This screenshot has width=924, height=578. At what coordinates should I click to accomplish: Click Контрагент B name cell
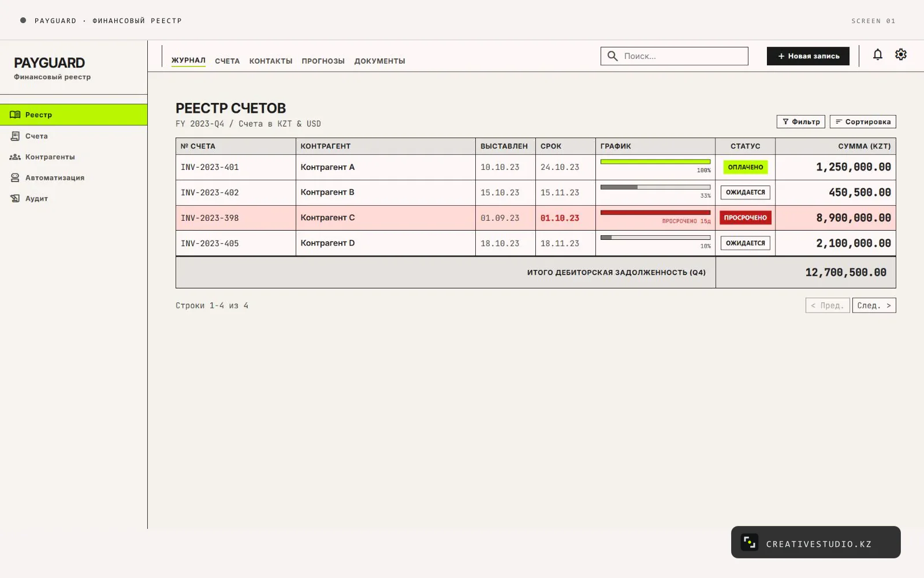tap(385, 192)
